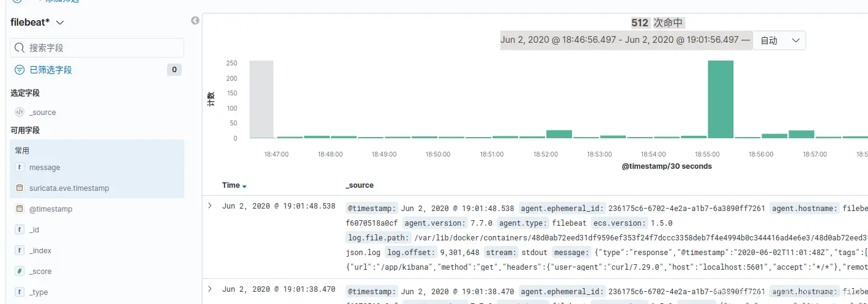Image resolution: width=868 pixels, height=304 pixels.
Task: Click the _source column header
Action: (x=360, y=185)
